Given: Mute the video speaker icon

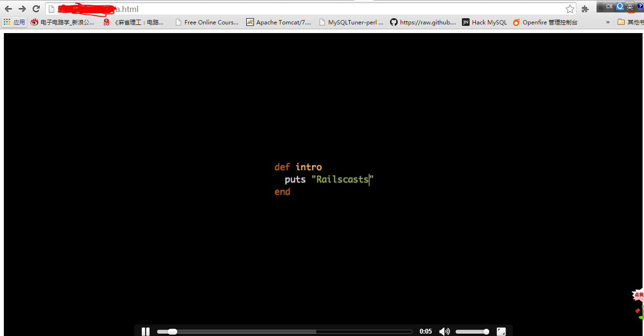Looking at the screenshot, I should [444, 331].
